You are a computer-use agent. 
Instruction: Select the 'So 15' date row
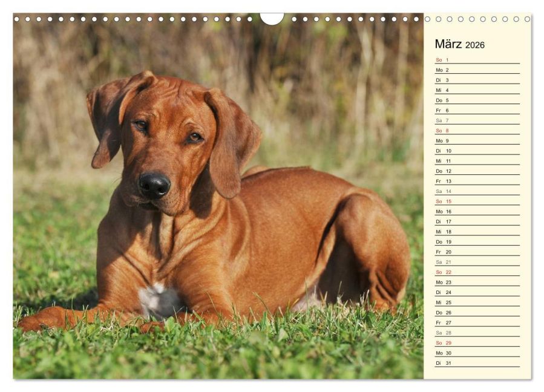pyautogui.click(x=477, y=201)
